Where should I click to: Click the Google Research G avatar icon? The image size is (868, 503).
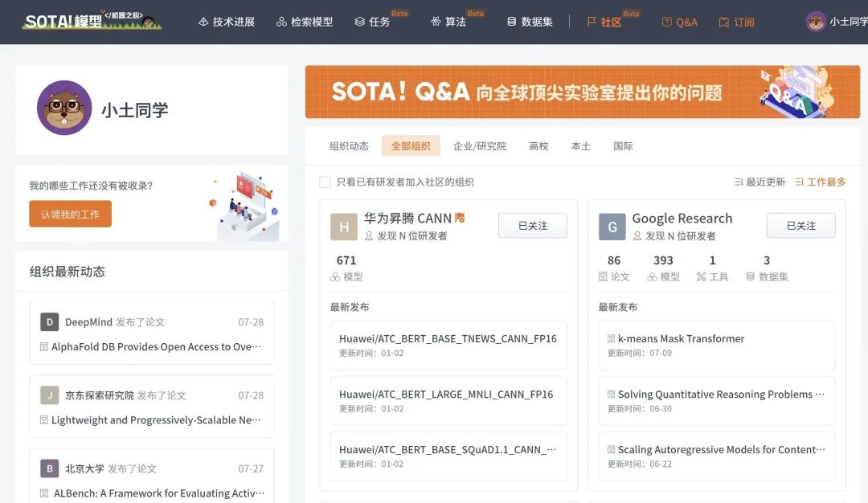point(612,227)
